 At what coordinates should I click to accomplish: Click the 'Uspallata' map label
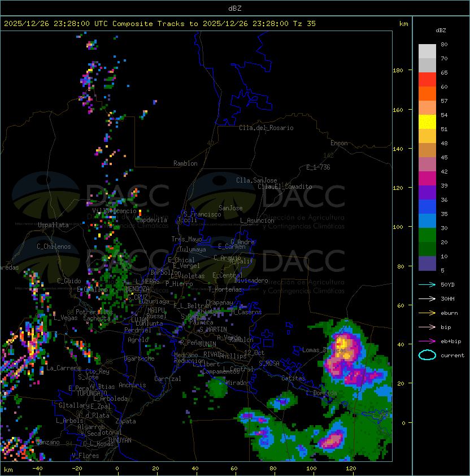(x=53, y=225)
